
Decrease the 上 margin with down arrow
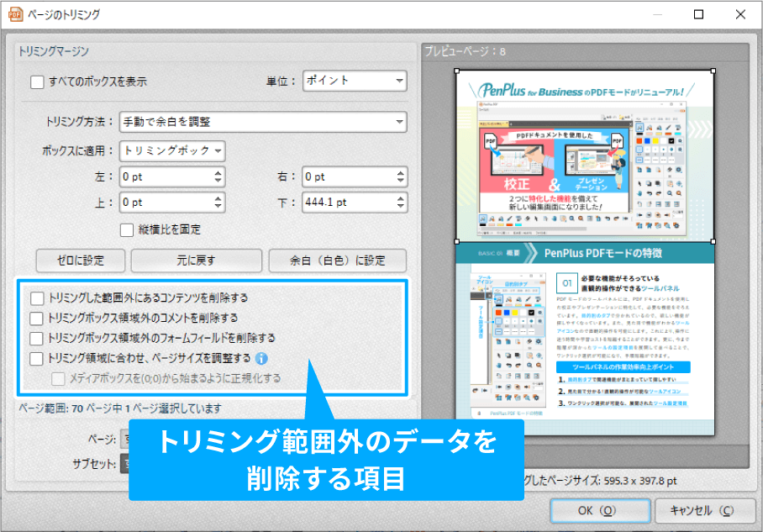(218, 207)
